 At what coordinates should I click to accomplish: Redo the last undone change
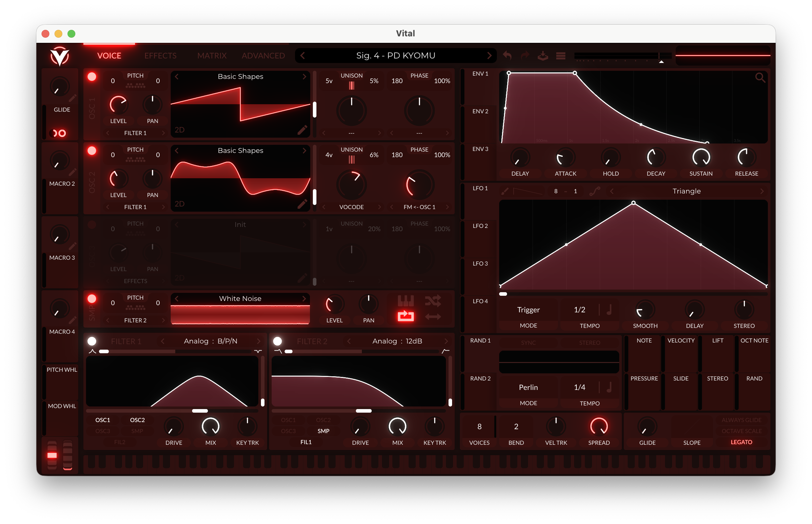coord(525,55)
